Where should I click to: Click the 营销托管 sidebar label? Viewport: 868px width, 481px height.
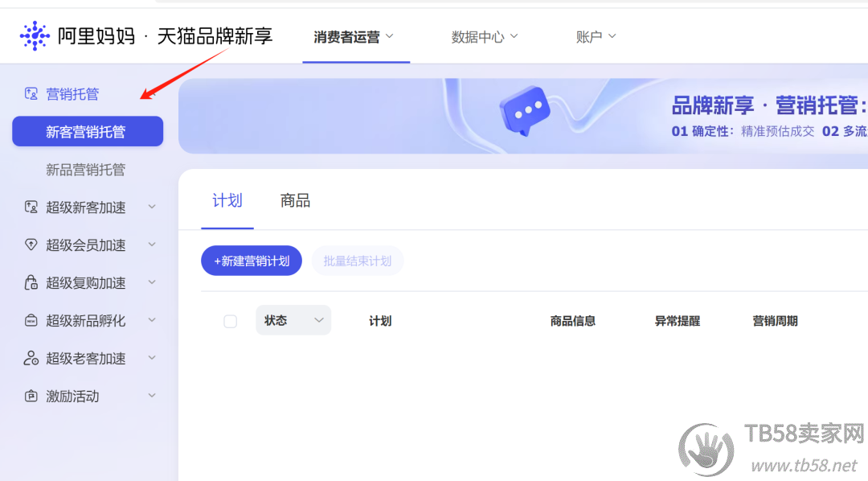pyautogui.click(x=72, y=94)
